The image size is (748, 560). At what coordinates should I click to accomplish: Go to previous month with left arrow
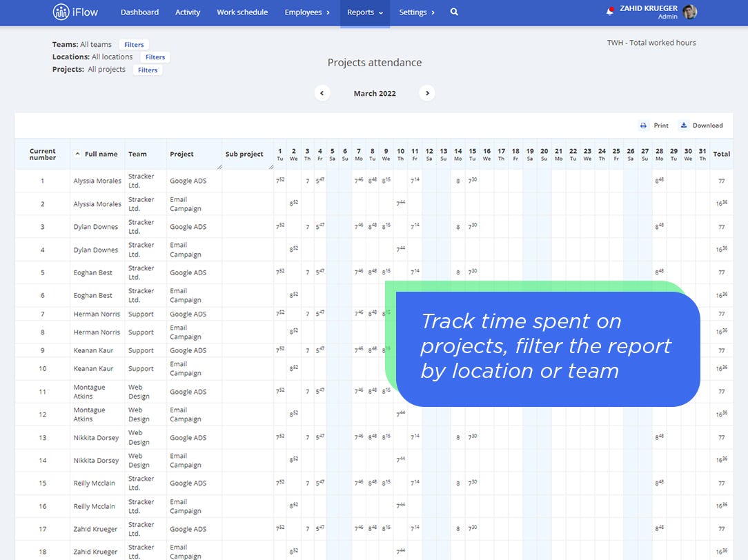[322, 92]
